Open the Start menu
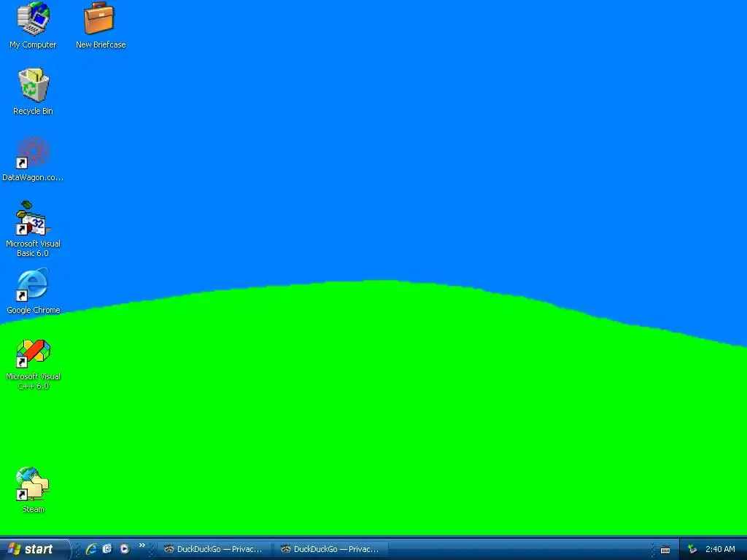The width and height of the screenshot is (747, 560). [x=35, y=549]
